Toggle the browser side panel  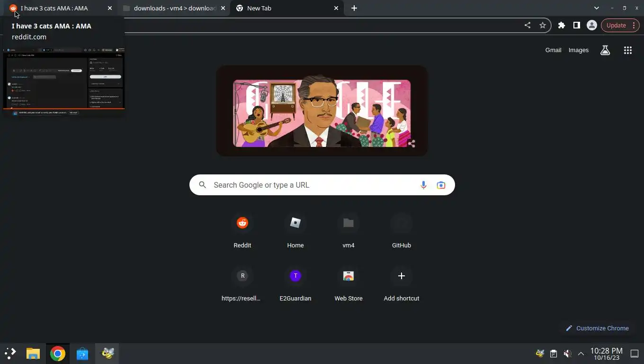click(x=577, y=25)
